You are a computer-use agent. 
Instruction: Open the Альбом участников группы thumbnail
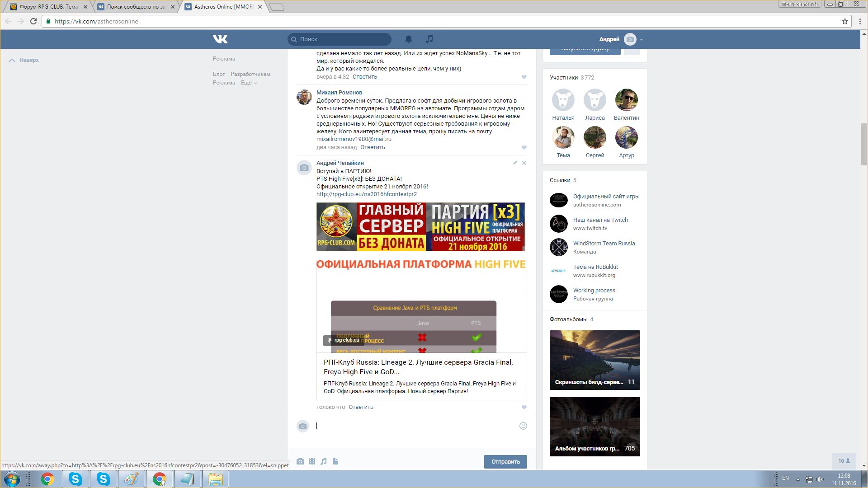pos(594,427)
